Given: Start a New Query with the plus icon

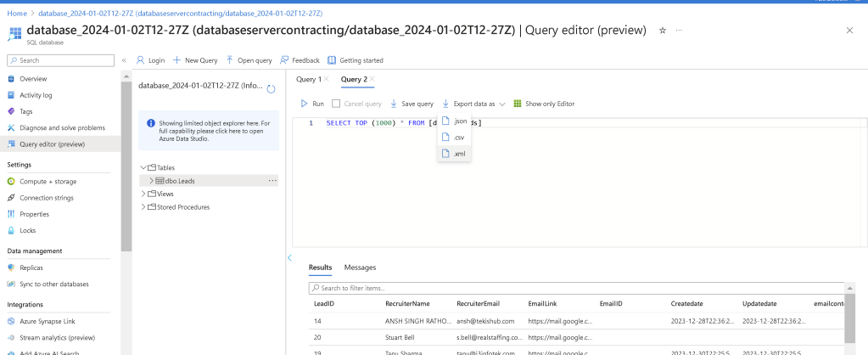Looking at the screenshot, I should [x=176, y=60].
